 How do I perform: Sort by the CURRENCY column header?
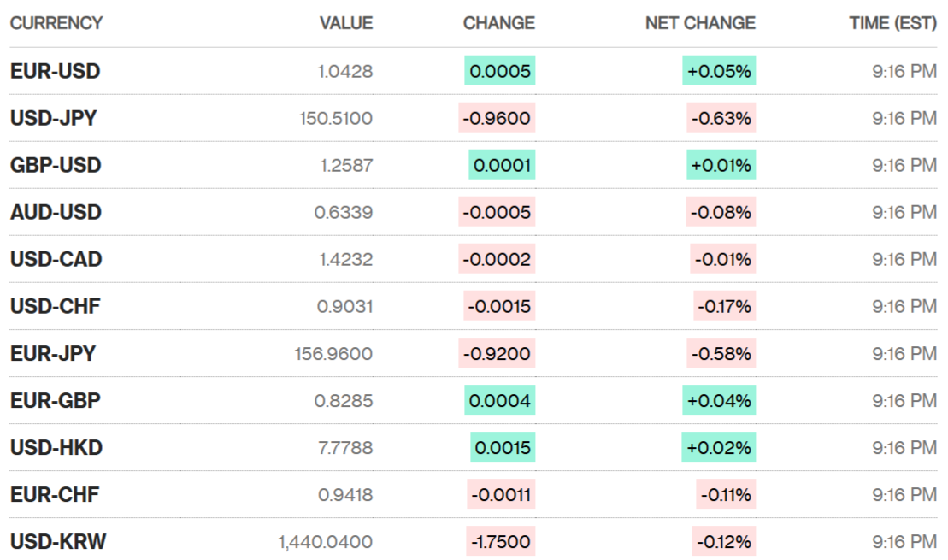tap(56, 23)
